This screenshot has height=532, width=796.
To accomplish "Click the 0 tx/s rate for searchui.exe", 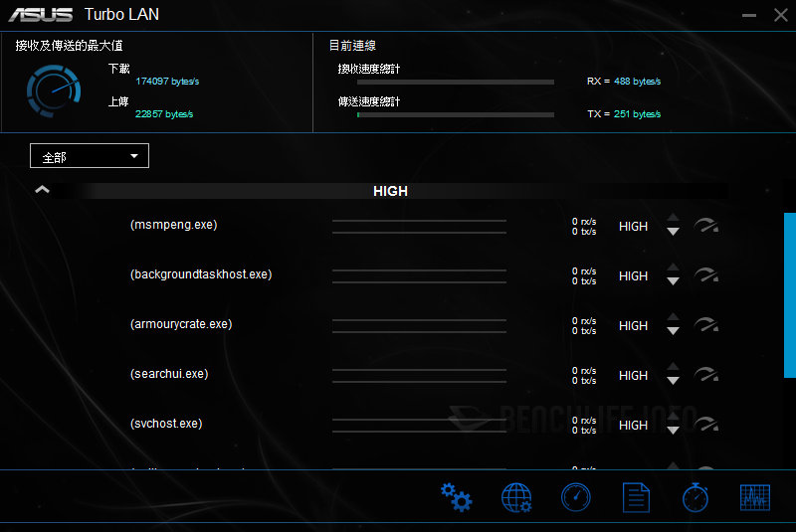I will click(x=584, y=381).
